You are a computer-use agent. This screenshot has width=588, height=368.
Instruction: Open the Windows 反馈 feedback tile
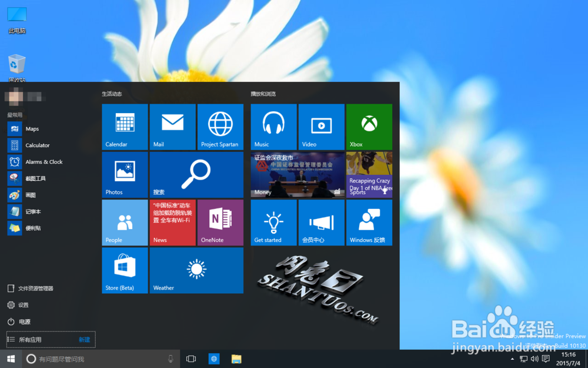click(369, 223)
